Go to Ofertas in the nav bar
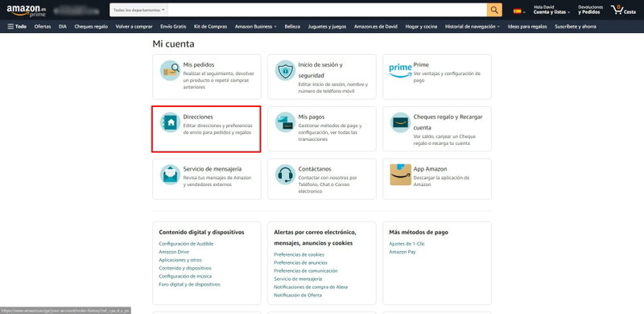The width and height of the screenshot is (644, 314). pyautogui.click(x=43, y=27)
